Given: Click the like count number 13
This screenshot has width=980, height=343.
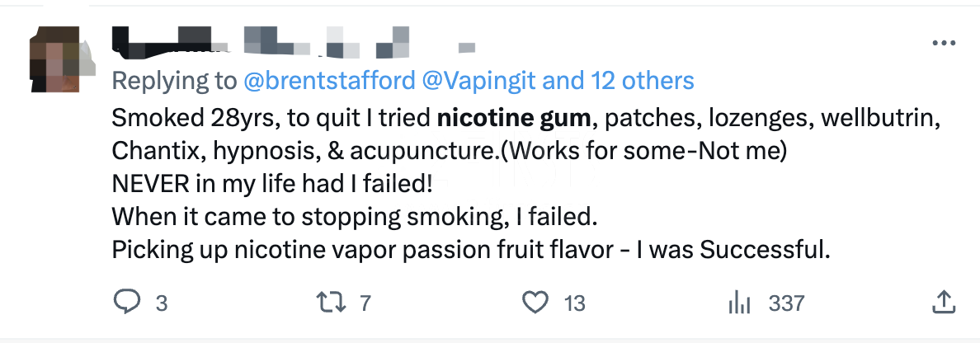Looking at the screenshot, I should pyautogui.click(x=574, y=303).
